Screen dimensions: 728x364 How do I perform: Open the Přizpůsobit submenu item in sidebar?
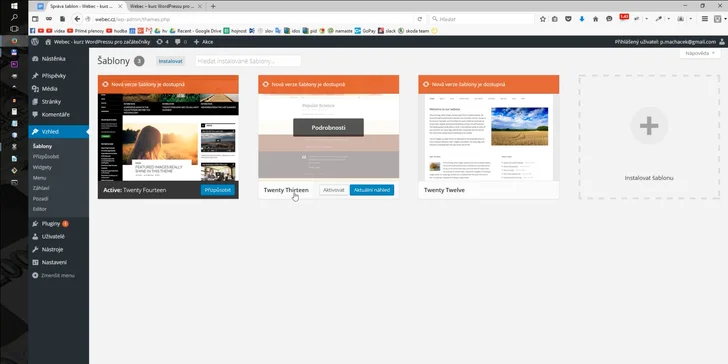click(46, 156)
